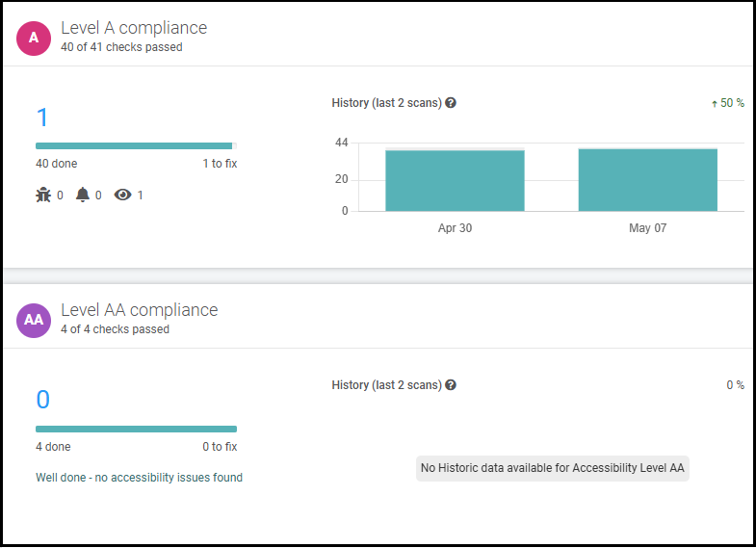Screen dimensions: 756x548
Task: Click '4 done' label
Action: pyautogui.click(x=53, y=447)
